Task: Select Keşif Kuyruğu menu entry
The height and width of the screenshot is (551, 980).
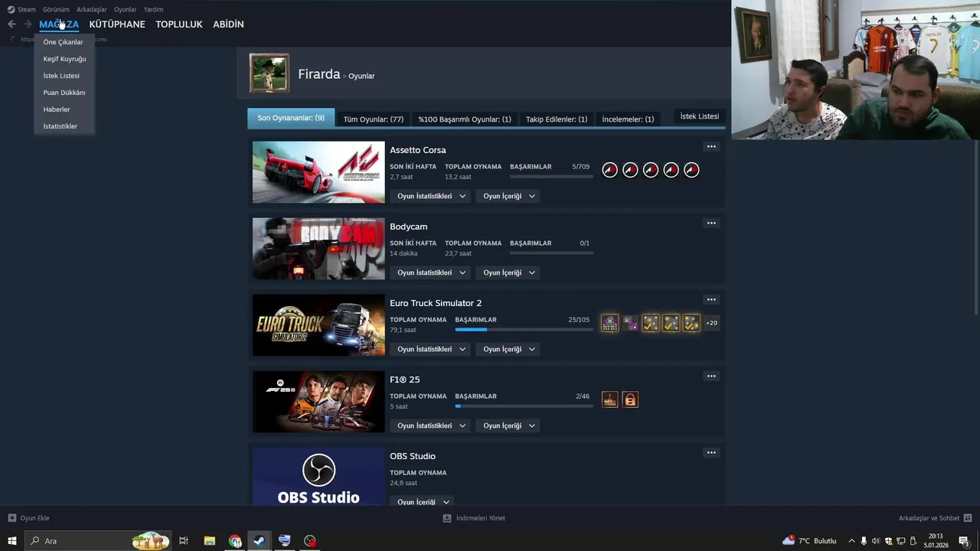Action: pyautogui.click(x=64, y=59)
